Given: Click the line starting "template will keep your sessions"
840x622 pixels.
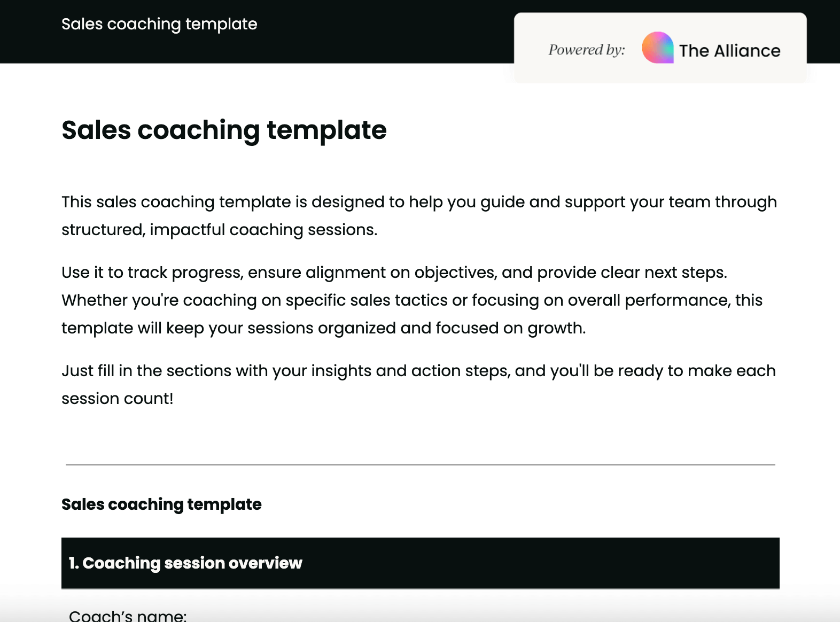Looking at the screenshot, I should click(323, 328).
